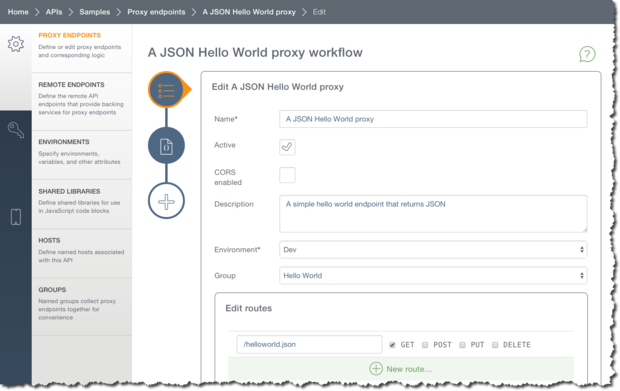
Task: Select the Environments menu section
Action: (82, 155)
